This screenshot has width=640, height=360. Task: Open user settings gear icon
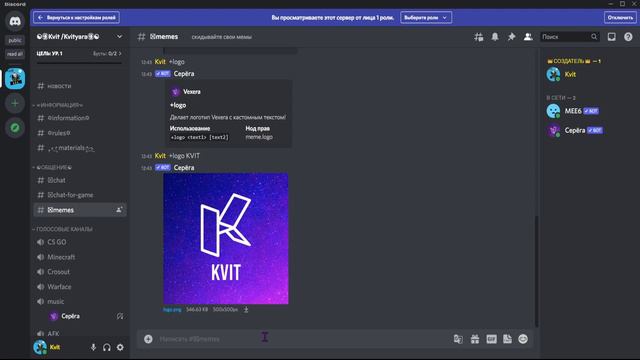point(120,347)
